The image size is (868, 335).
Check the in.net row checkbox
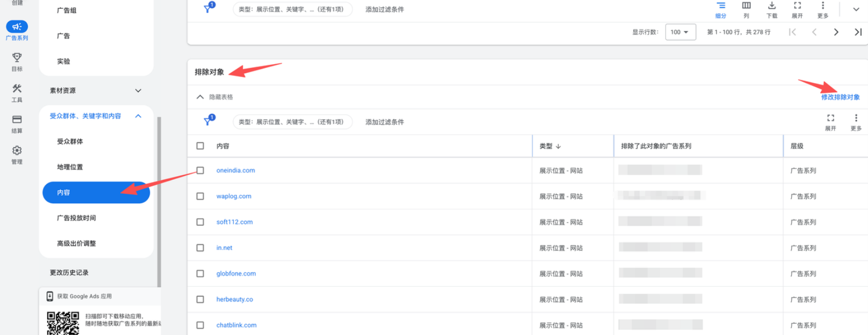click(x=200, y=248)
